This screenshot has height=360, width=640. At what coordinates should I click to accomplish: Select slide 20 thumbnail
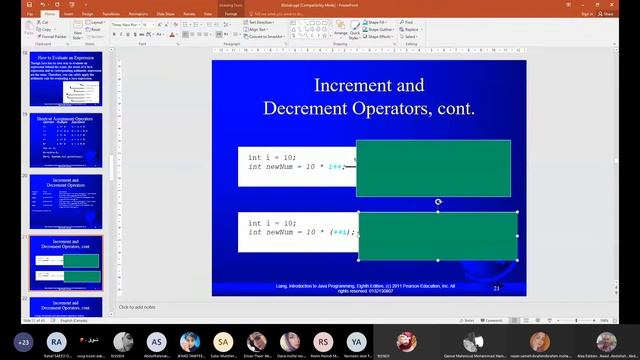point(66,202)
